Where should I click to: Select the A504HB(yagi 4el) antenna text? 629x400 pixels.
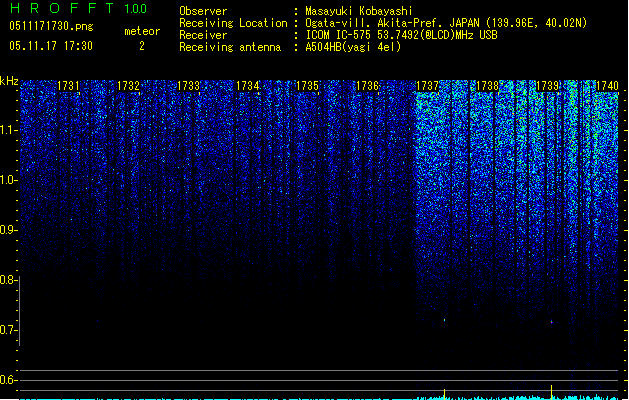coord(353,47)
